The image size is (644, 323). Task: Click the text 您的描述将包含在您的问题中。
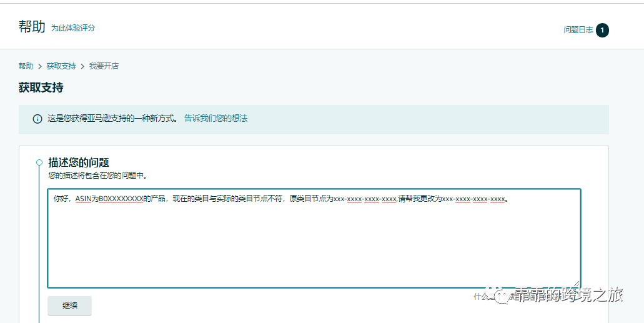point(97,176)
